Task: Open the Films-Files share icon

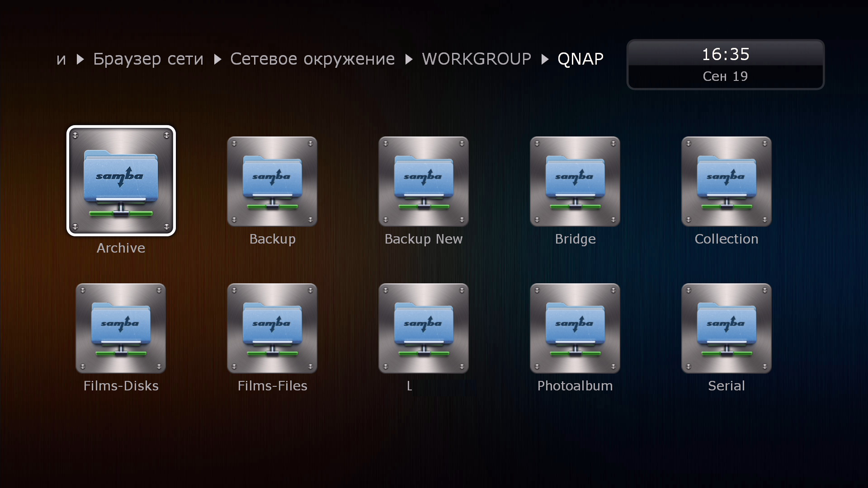Action: 272,328
